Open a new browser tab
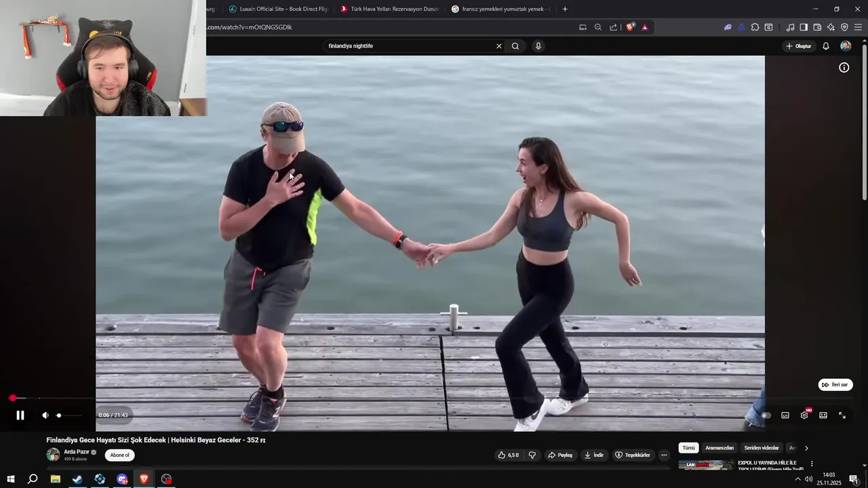This screenshot has width=868, height=488. (x=565, y=9)
